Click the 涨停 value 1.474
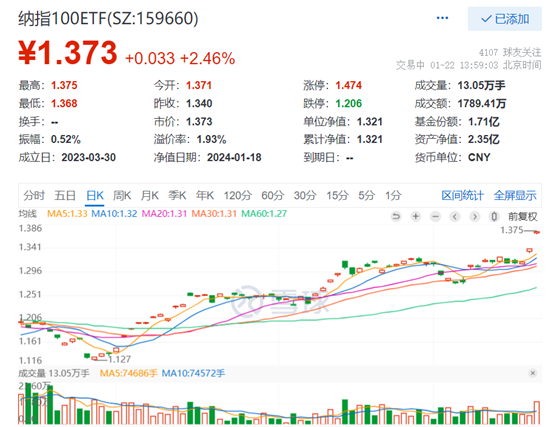The width and height of the screenshot is (554, 427). [x=349, y=85]
